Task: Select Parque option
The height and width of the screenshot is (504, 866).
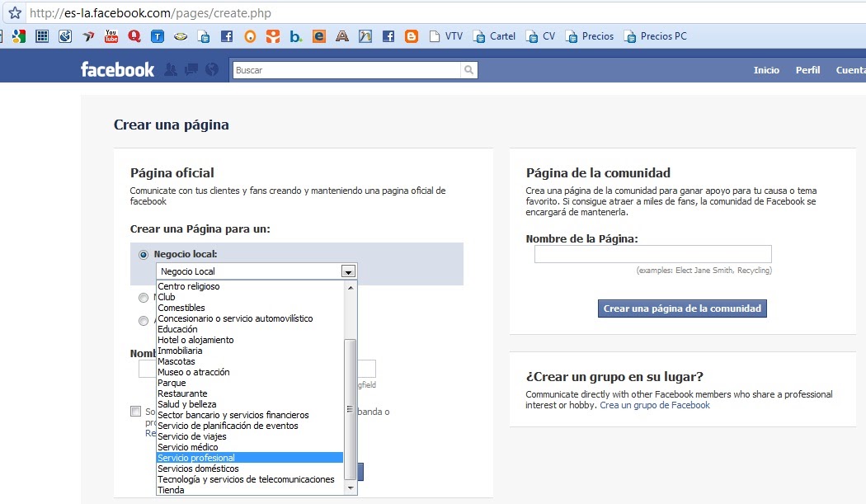Action: (250, 383)
